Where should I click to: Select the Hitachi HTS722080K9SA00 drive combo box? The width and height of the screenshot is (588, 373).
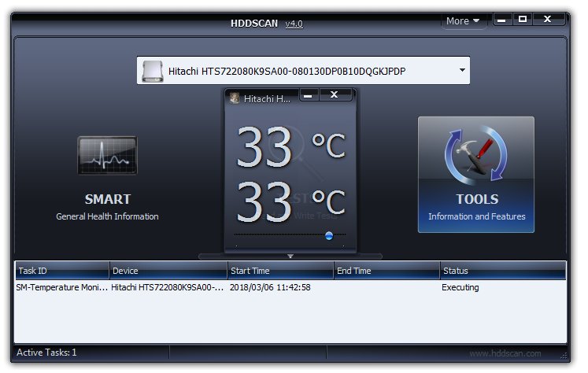click(303, 71)
